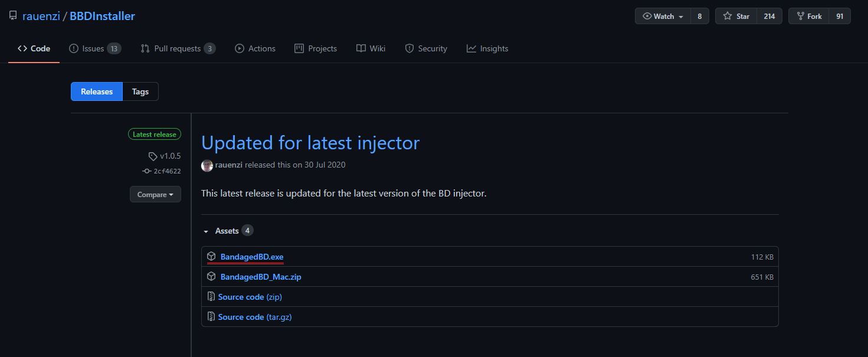Click the zip file icon beside Source code (tar.gz)
The width and height of the screenshot is (868, 357).
point(211,317)
